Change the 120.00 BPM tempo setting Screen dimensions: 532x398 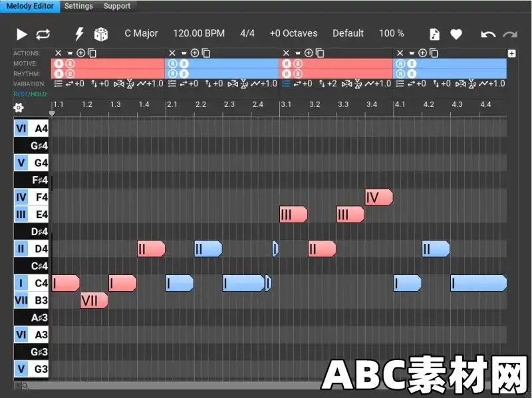[199, 33]
